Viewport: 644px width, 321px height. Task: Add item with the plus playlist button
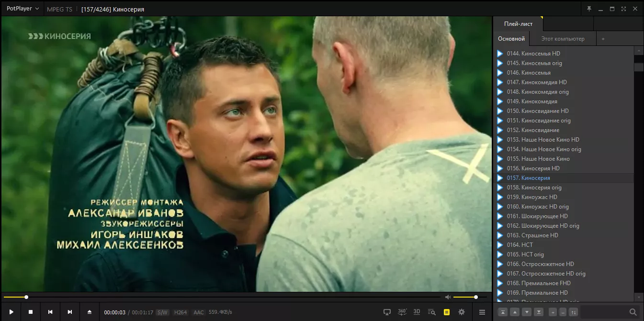click(553, 312)
